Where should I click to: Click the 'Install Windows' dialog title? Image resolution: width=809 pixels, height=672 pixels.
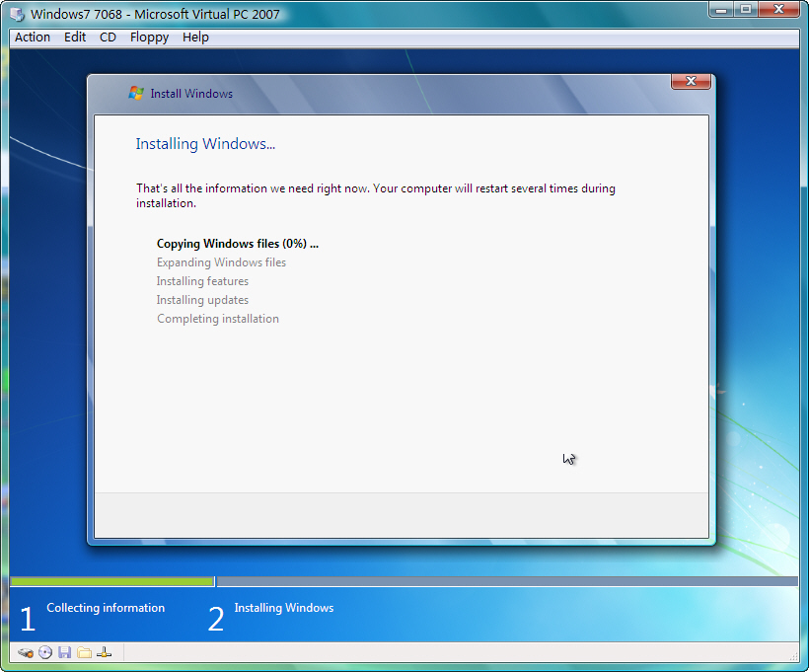[191, 94]
